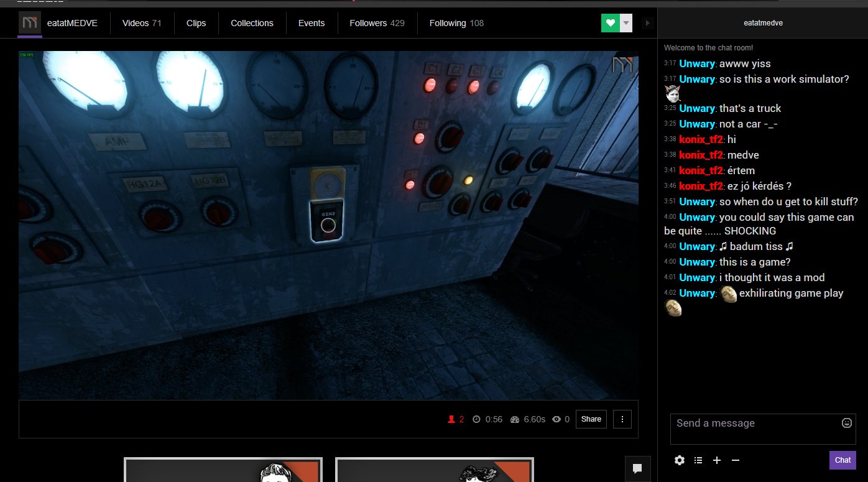Open the Events tab

pos(312,23)
